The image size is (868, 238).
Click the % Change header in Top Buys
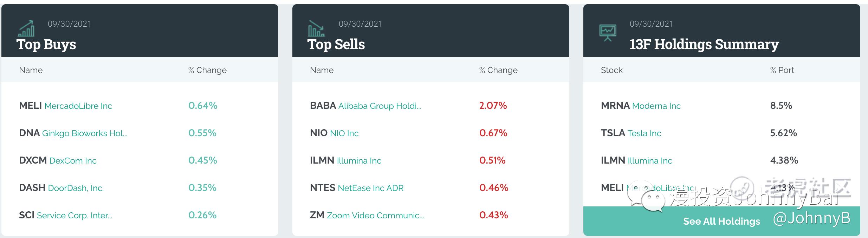[x=207, y=70]
